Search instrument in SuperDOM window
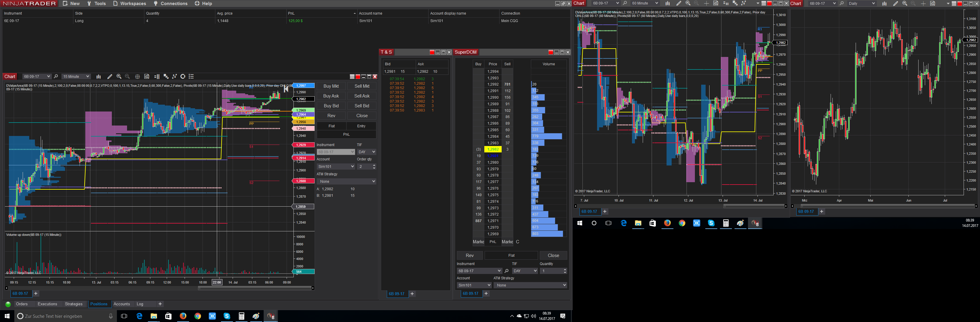This screenshot has height=322, width=980. (506, 271)
